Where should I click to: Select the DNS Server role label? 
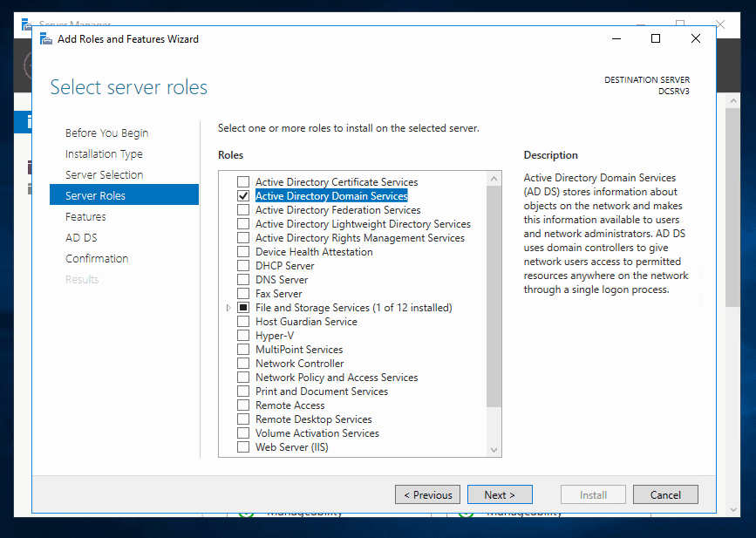click(x=282, y=280)
